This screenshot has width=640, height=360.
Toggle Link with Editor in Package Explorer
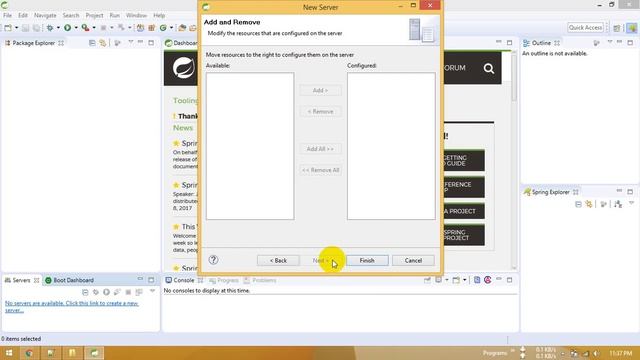pyautogui.click(x=103, y=43)
